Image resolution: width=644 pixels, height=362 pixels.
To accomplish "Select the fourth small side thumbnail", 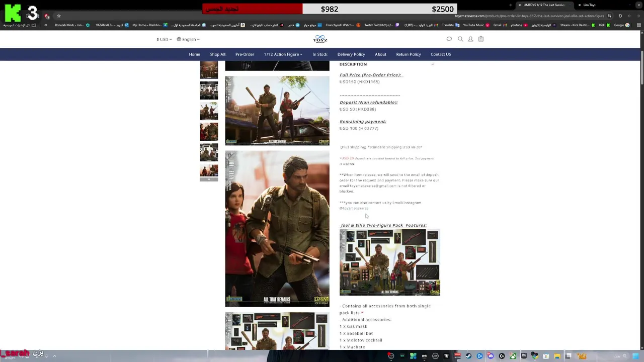I will click(x=209, y=132).
